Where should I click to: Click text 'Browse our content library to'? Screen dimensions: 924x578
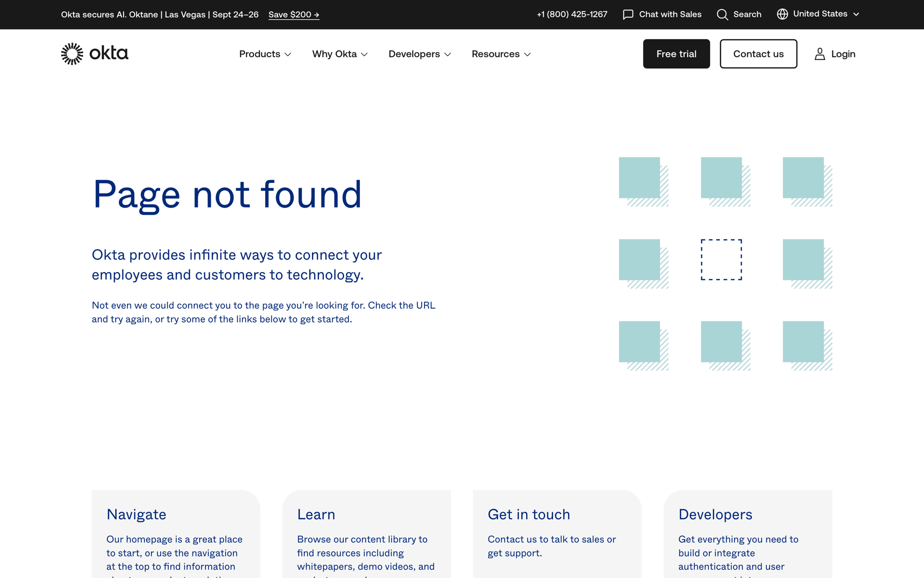362,539
